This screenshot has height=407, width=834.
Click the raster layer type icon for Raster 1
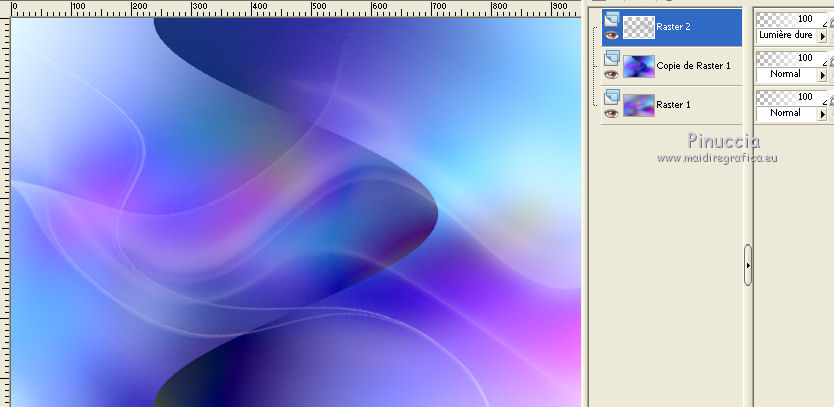click(612, 97)
